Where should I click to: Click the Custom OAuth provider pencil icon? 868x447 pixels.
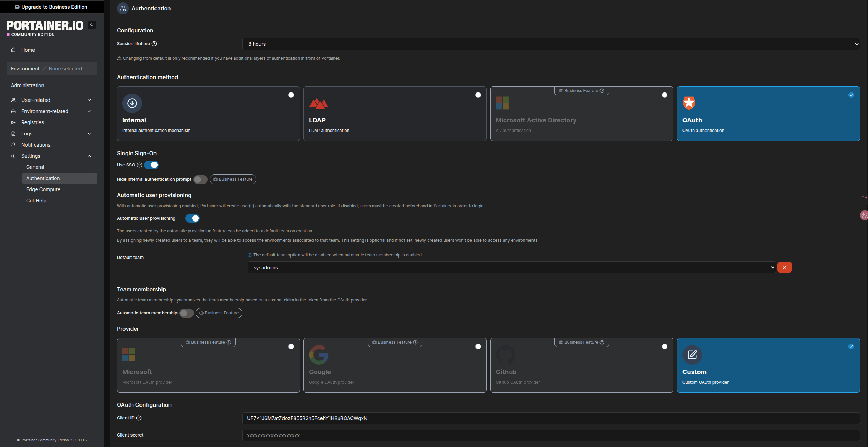692,355
